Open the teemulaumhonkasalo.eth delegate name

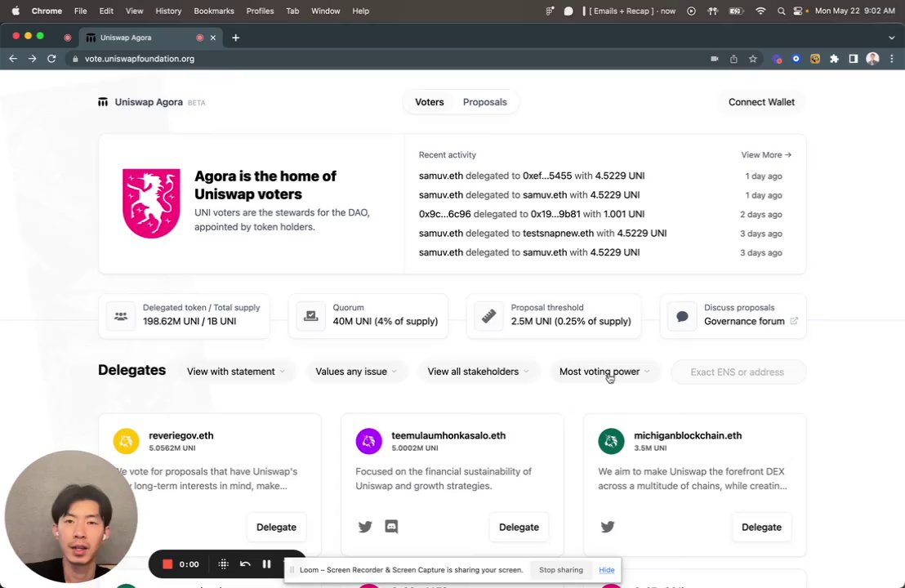tap(448, 435)
